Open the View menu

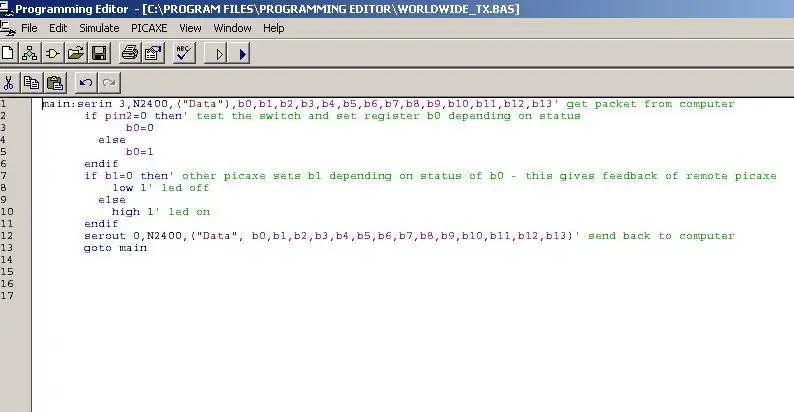[x=190, y=28]
